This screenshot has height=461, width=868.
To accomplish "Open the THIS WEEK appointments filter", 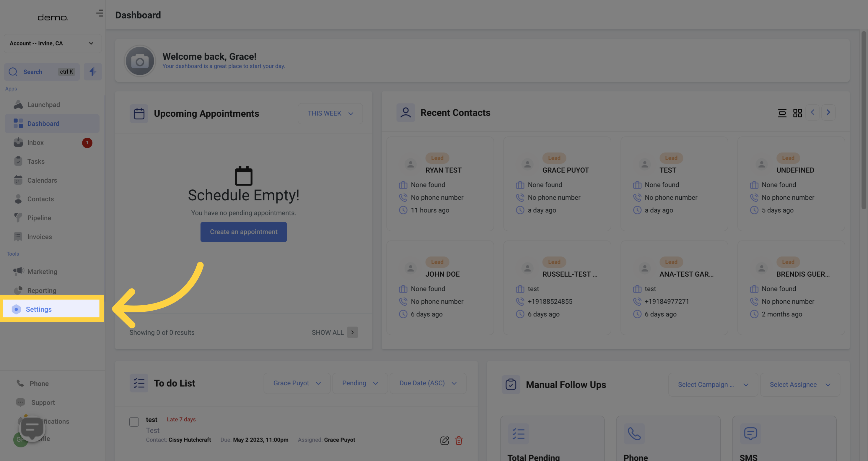I will click(x=330, y=113).
